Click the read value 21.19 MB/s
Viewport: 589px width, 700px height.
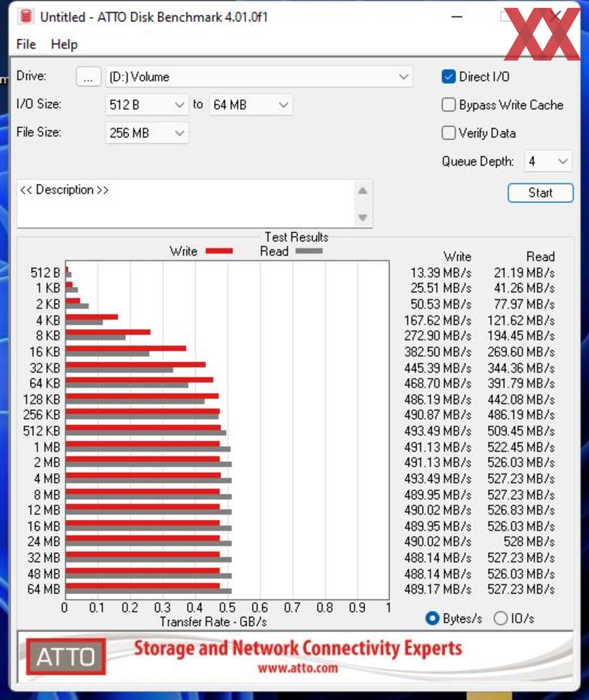[x=524, y=273]
